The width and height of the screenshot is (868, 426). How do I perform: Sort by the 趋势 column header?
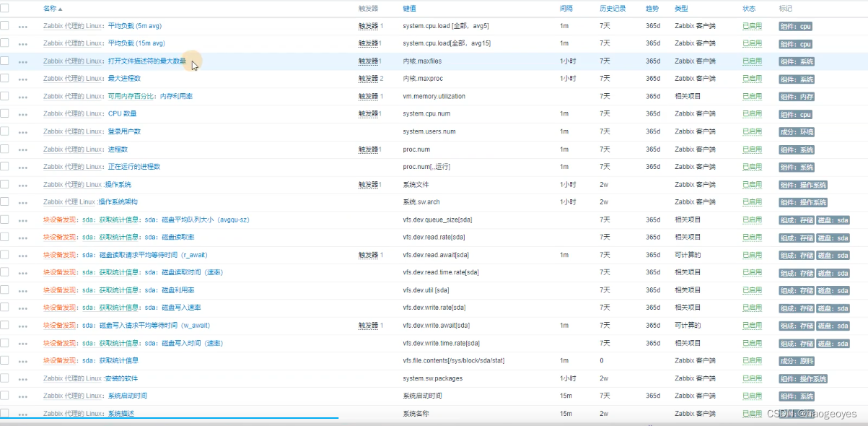pos(652,9)
